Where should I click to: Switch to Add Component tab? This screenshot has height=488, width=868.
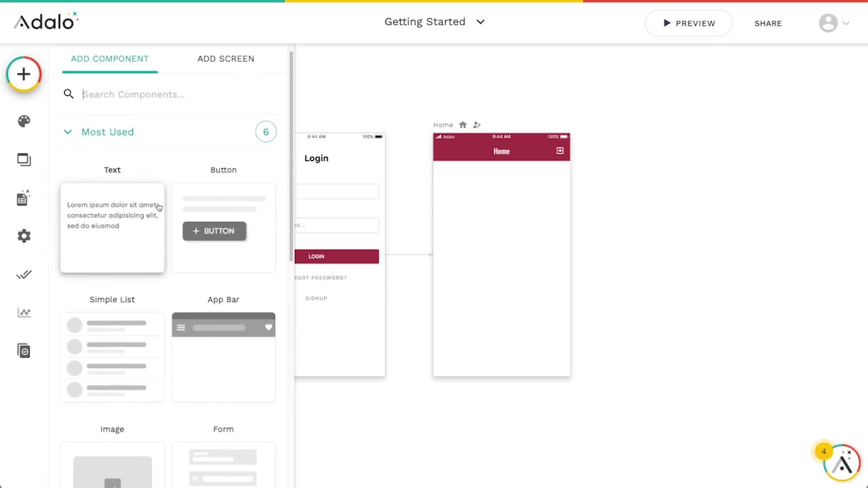click(110, 59)
